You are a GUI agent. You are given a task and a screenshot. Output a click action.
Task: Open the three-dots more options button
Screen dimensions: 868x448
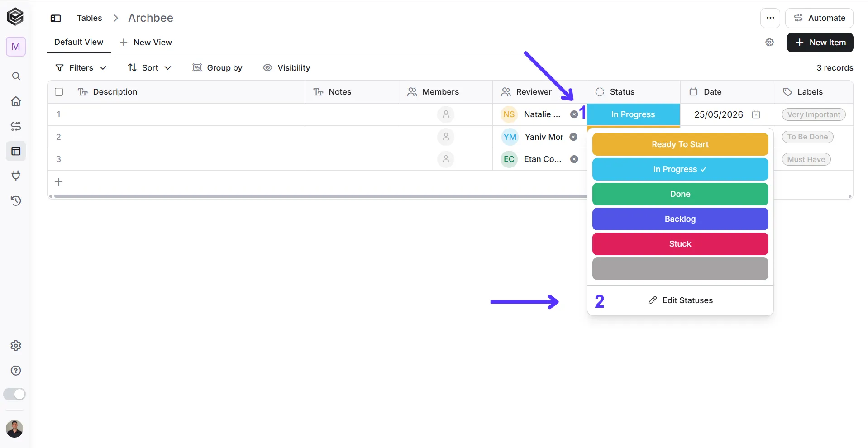(x=770, y=18)
